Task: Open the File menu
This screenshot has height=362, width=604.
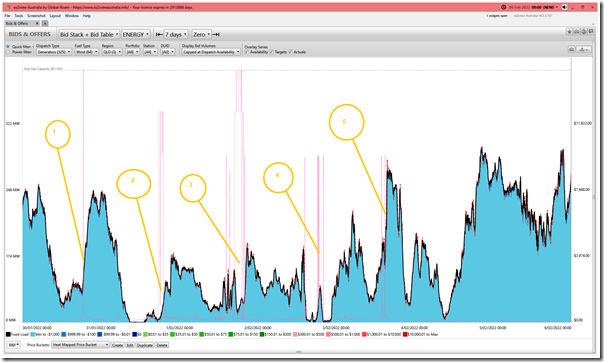Action: (x=7, y=16)
